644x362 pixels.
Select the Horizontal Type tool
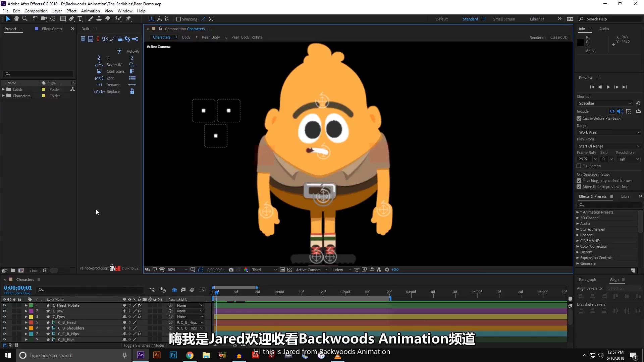tap(80, 19)
